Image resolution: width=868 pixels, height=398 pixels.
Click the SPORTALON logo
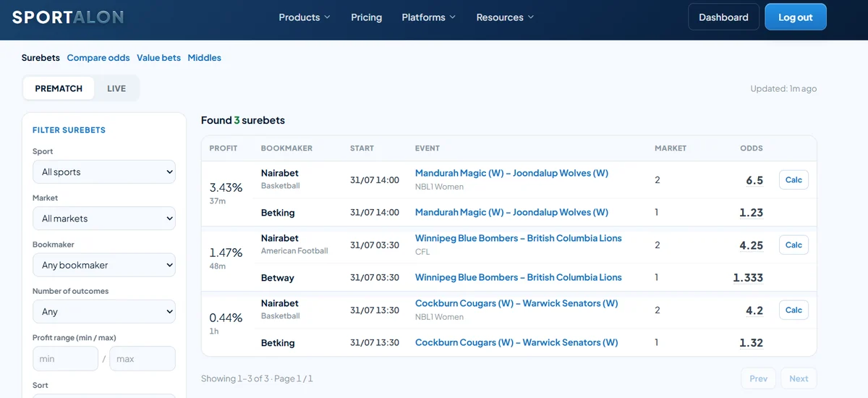pos(67,17)
